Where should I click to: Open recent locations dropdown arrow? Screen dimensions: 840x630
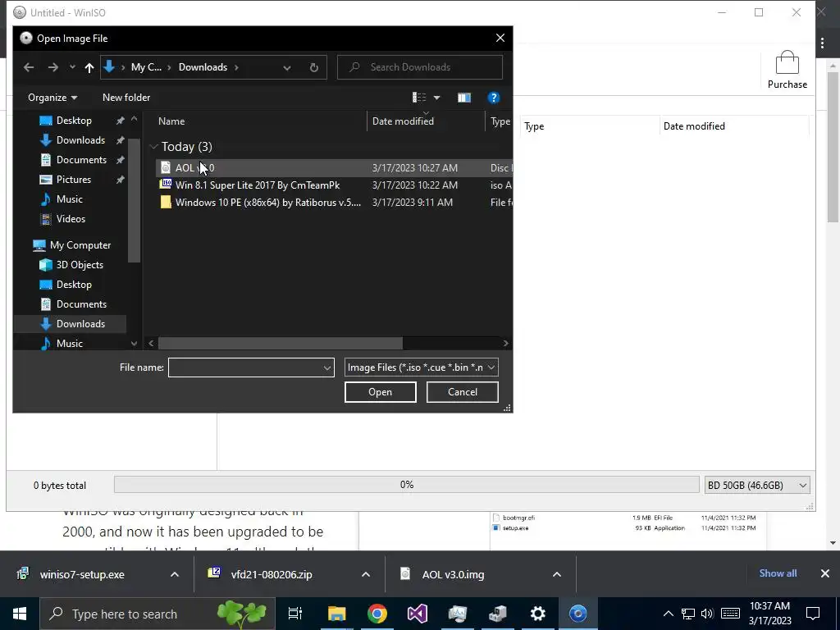[72, 67]
